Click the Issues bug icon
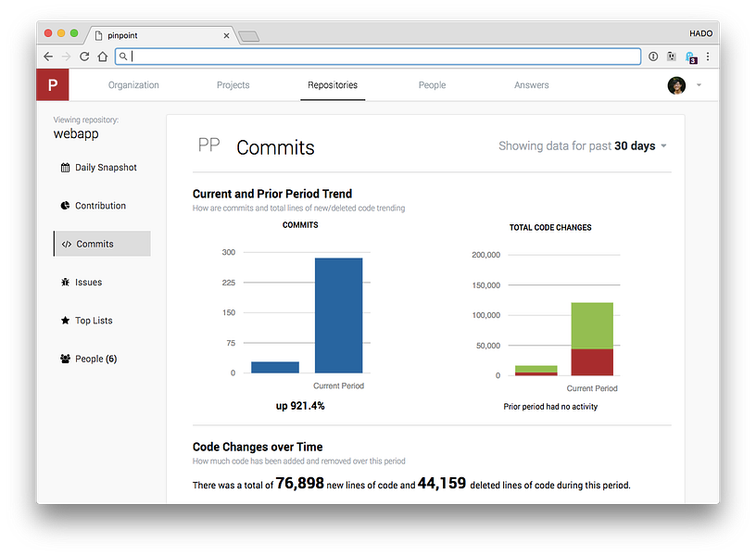This screenshot has width=756, height=556. (x=65, y=282)
